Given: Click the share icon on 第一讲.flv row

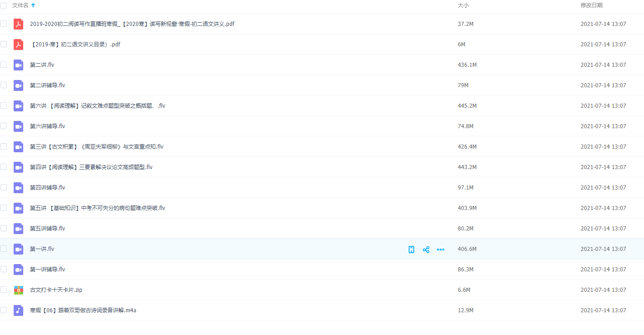Looking at the screenshot, I should [x=426, y=250].
